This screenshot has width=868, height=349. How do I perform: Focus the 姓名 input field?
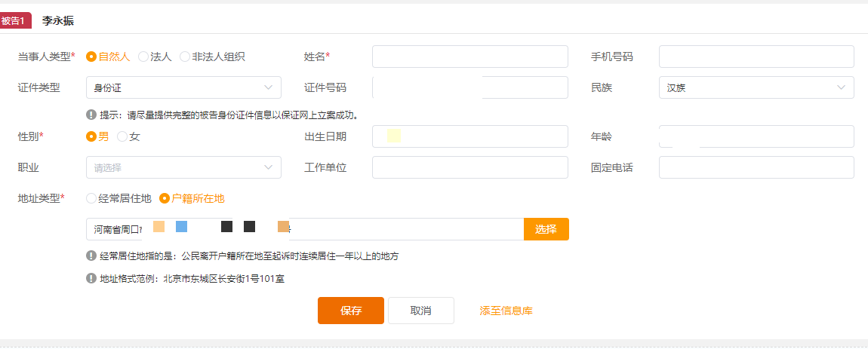point(470,57)
